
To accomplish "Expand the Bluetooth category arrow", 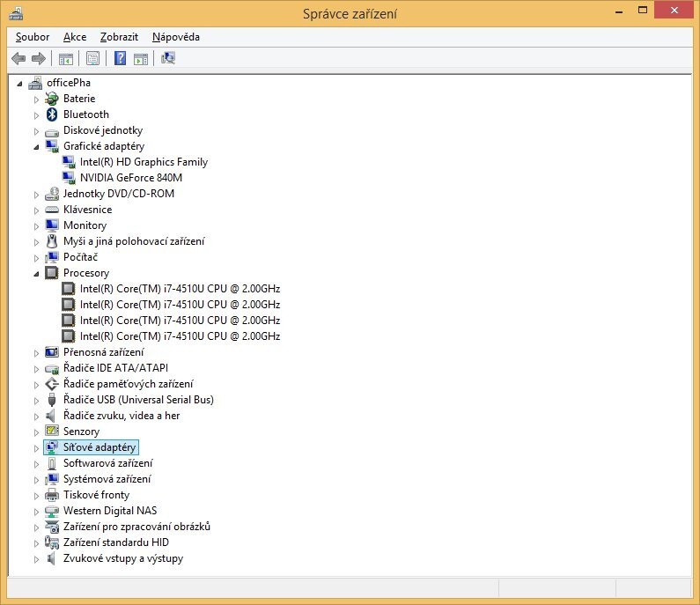I will pos(36,115).
